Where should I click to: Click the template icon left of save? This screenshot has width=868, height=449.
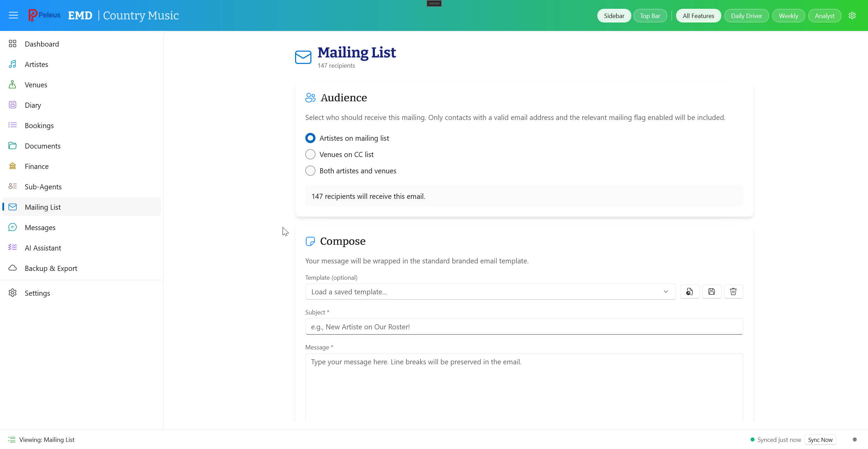point(689,292)
